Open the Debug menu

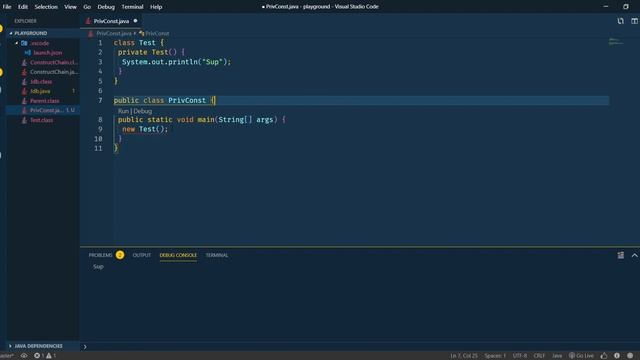pyautogui.click(x=106, y=7)
